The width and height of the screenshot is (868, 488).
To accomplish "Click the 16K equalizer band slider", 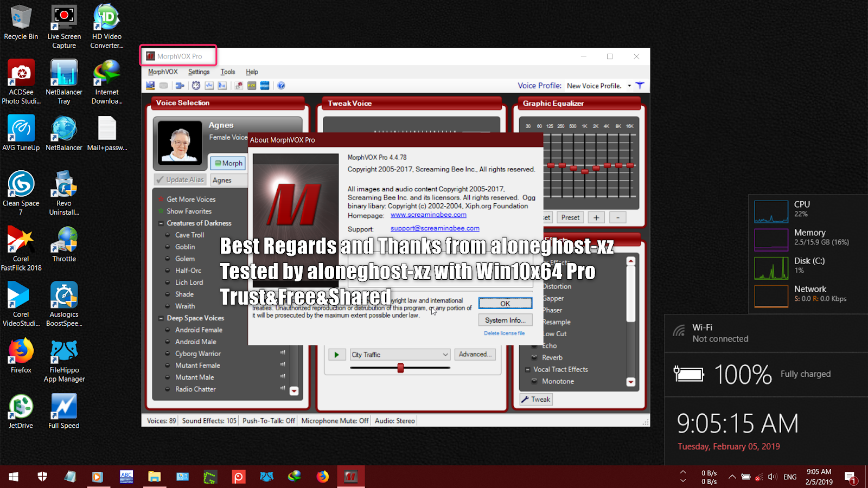I will (630, 165).
